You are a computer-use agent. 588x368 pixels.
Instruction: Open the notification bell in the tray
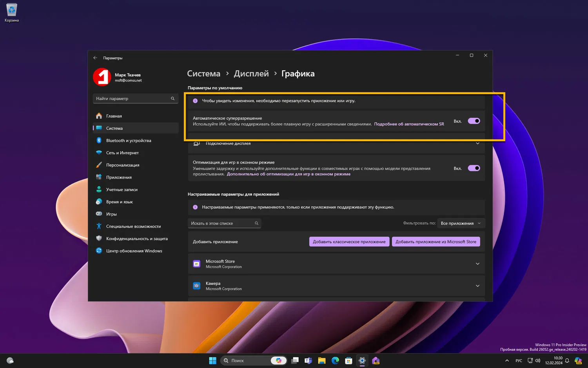567,361
